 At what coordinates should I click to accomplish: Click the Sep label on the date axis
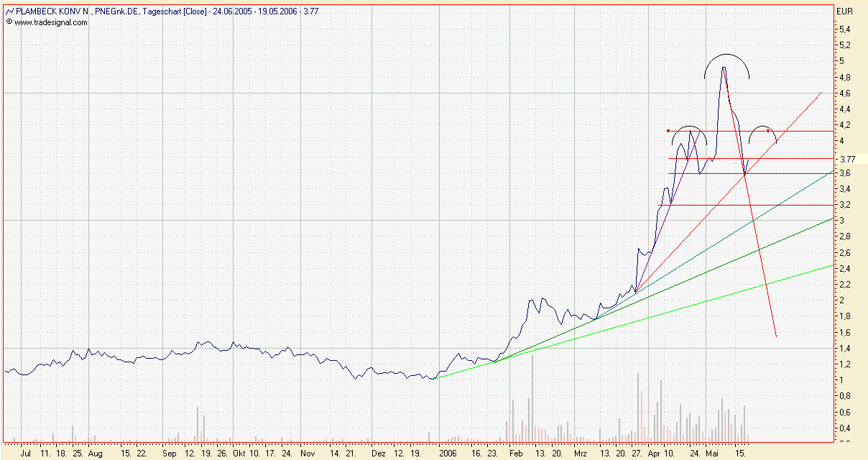[170, 454]
